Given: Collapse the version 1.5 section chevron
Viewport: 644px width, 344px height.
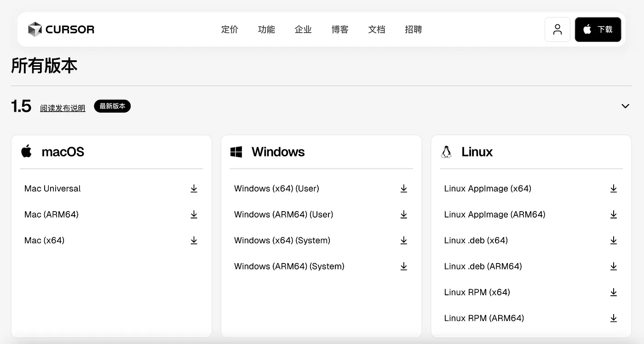Looking at the screenshot, I should pos(625,106).
